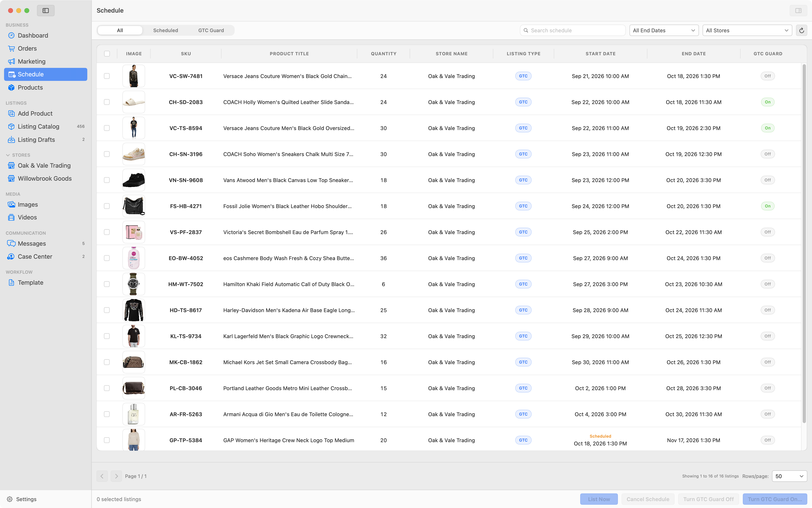The width and height of the screenshot is (812, 508).
Task: Click the Hamilton Khaki watch thumbnail
Action: coord(134,284)
